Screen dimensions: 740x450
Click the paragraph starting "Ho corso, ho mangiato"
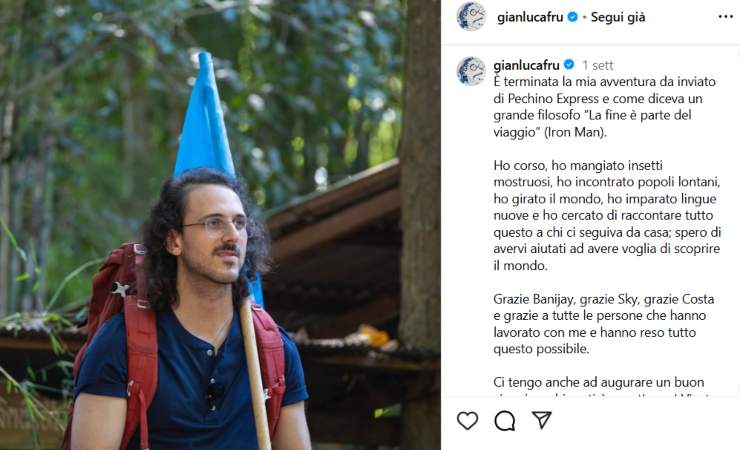607,215
